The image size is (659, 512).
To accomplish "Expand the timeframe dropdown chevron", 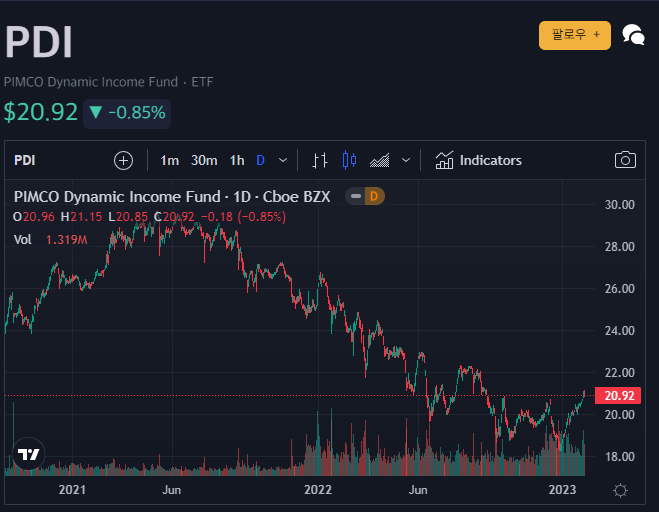I will pyautogui.click(x=283, y=160).
